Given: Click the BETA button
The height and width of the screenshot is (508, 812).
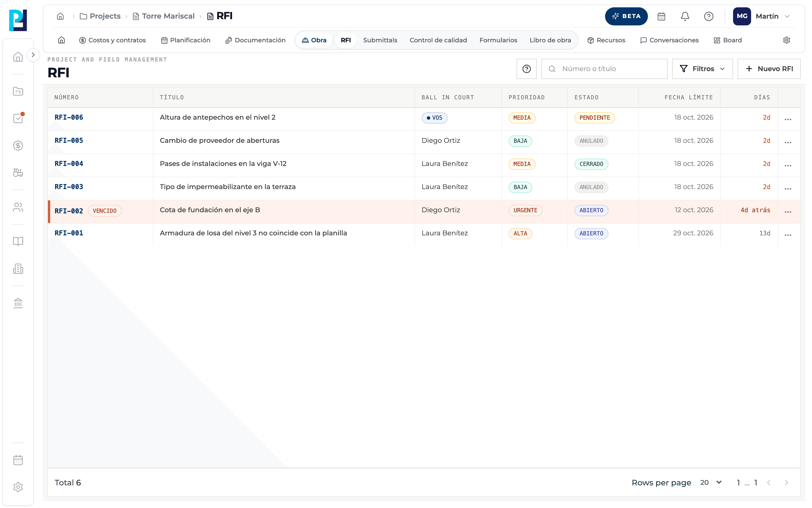Looking at the screenshot, I should pyautogui.click(x=626, y=16).
